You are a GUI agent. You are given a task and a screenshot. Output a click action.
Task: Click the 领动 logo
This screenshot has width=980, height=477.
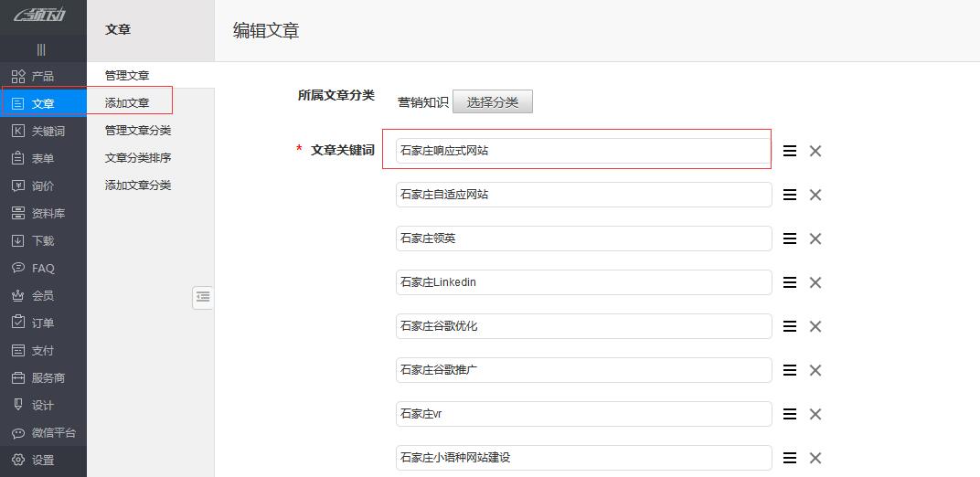click(x=40, y=15)
